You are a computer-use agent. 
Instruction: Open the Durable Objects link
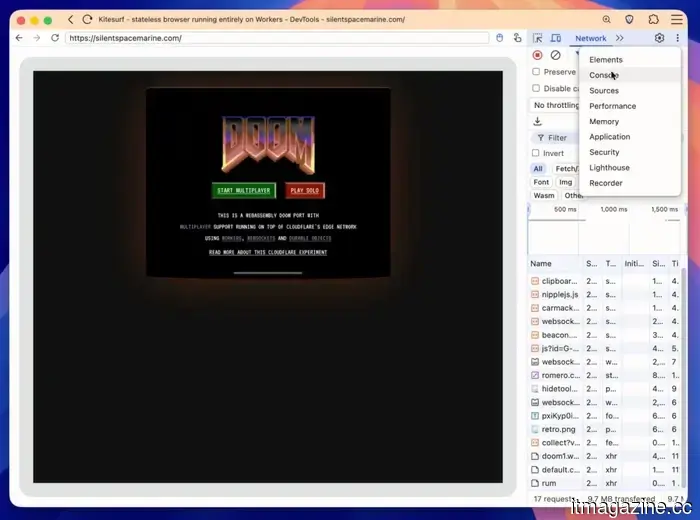[x=310, y=238]
